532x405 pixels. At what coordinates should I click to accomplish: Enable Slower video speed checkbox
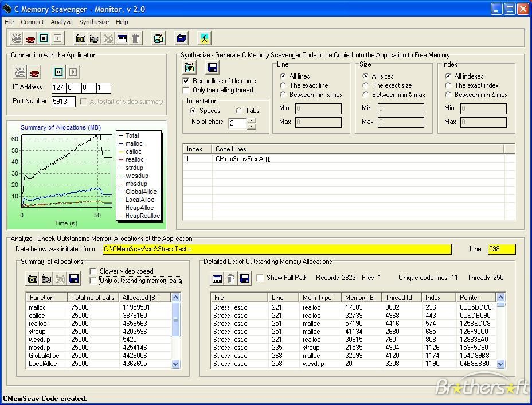(93, 271)
